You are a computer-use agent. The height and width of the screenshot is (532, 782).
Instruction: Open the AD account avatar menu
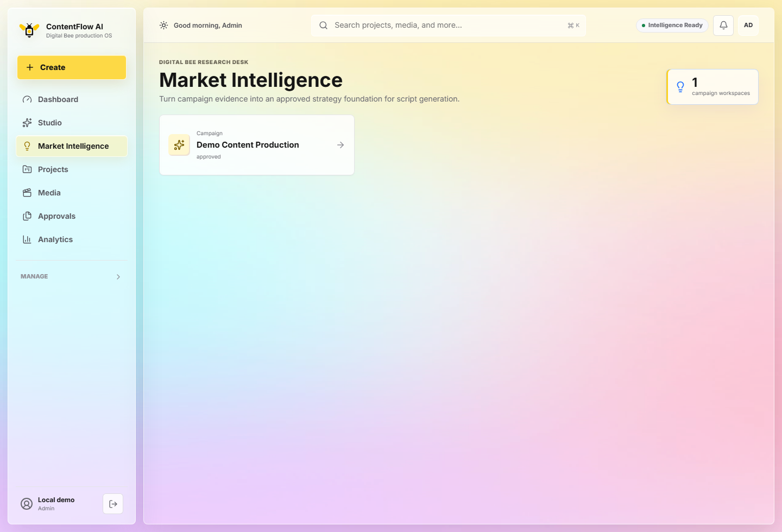point(748,26)
